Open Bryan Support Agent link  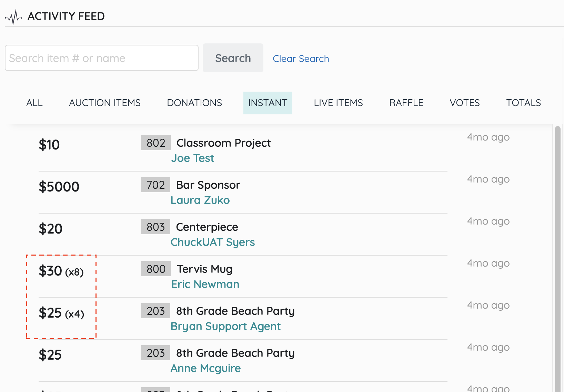point(226,326)
